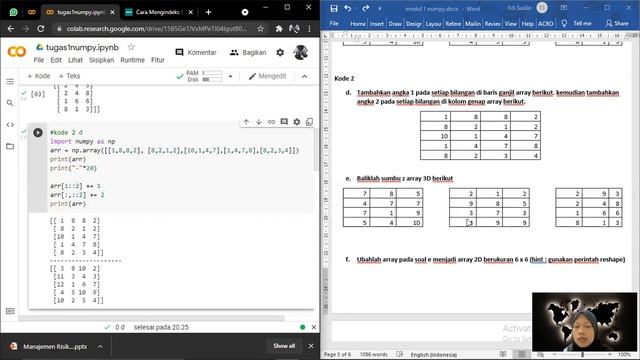Open Colab Runtime menu

[x=132, y=60]
